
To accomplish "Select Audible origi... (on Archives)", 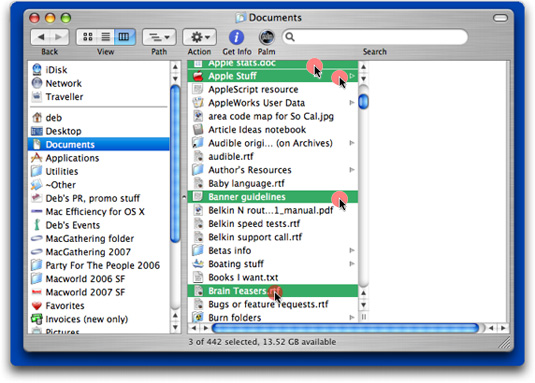I will coord(272,143).
